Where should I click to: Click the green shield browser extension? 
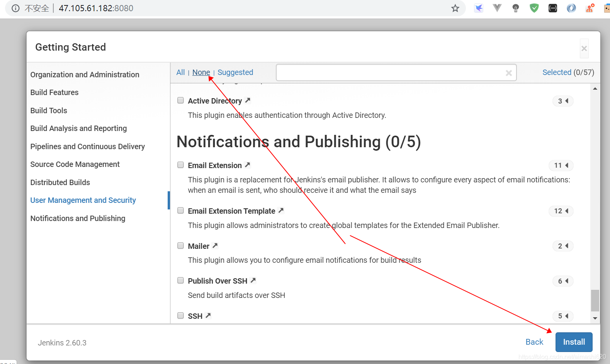534,8
